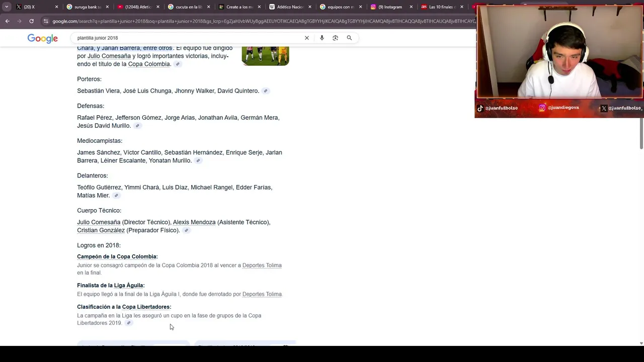
Task: Click source link icon after Copa Colombia
Action: (x=178, y=64)
